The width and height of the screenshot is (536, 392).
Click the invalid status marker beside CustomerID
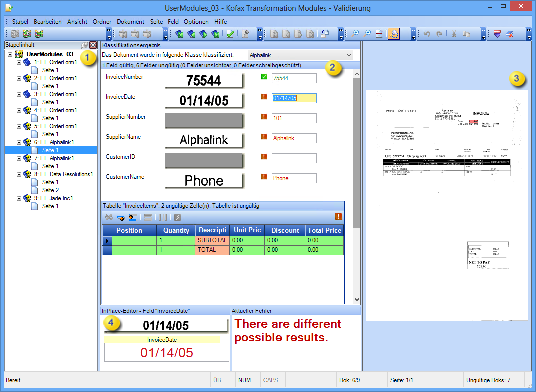(x=264, y=157)
